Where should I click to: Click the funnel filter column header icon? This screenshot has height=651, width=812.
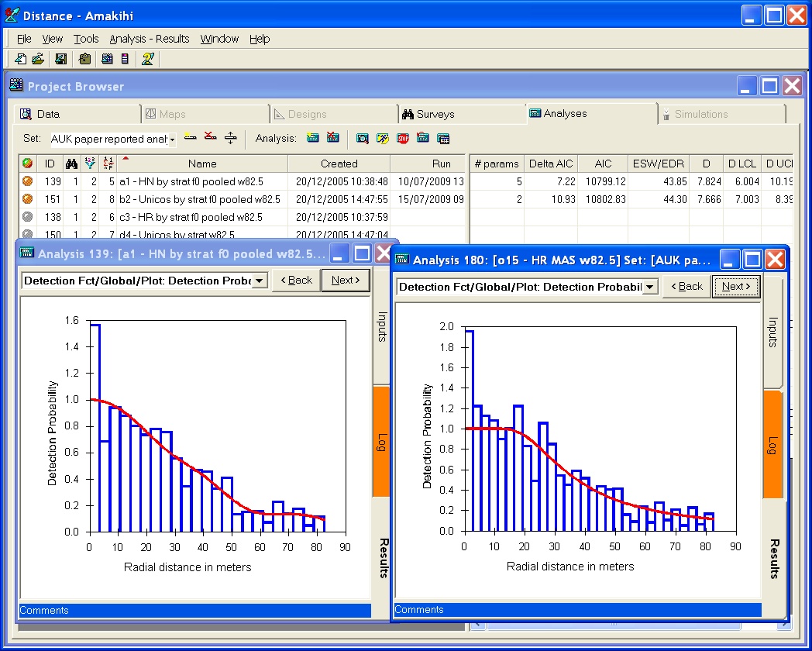pyautogui.click(x=90, y=164)
